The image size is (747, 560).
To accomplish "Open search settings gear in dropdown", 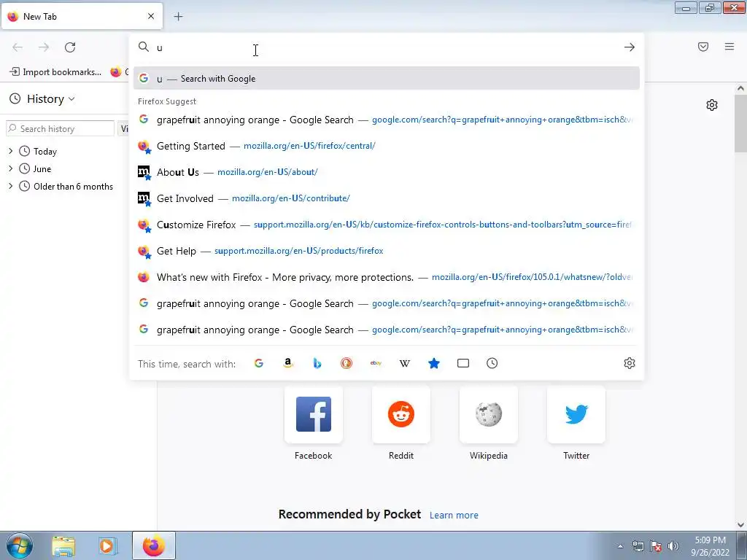I will (630, 363).
